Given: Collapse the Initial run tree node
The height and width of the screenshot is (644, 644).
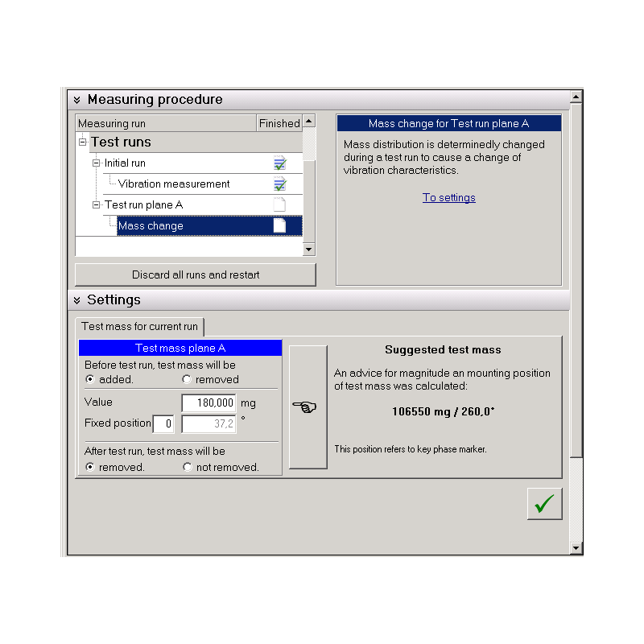Looking at the screenshot, I should (x=97, y=163).
